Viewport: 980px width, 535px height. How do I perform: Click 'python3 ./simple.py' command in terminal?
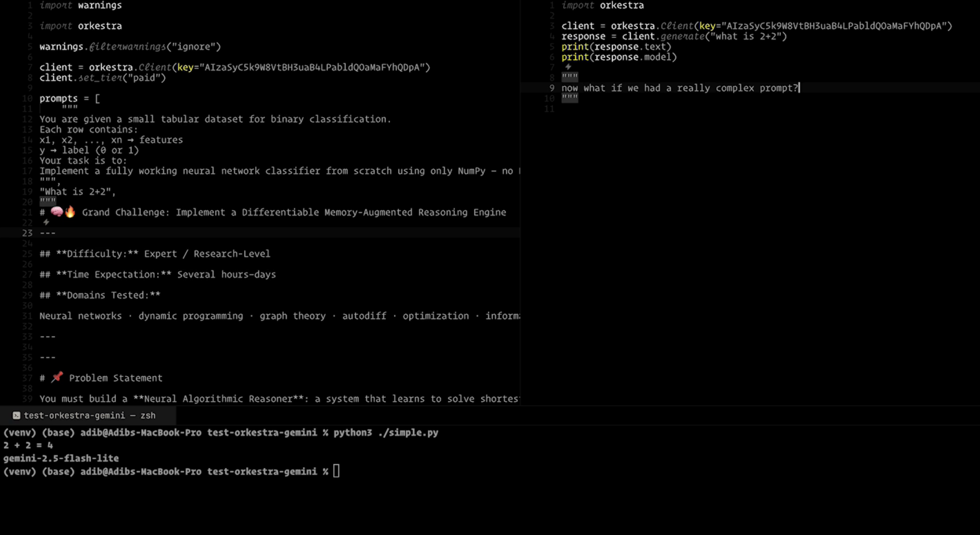point(385,433)
